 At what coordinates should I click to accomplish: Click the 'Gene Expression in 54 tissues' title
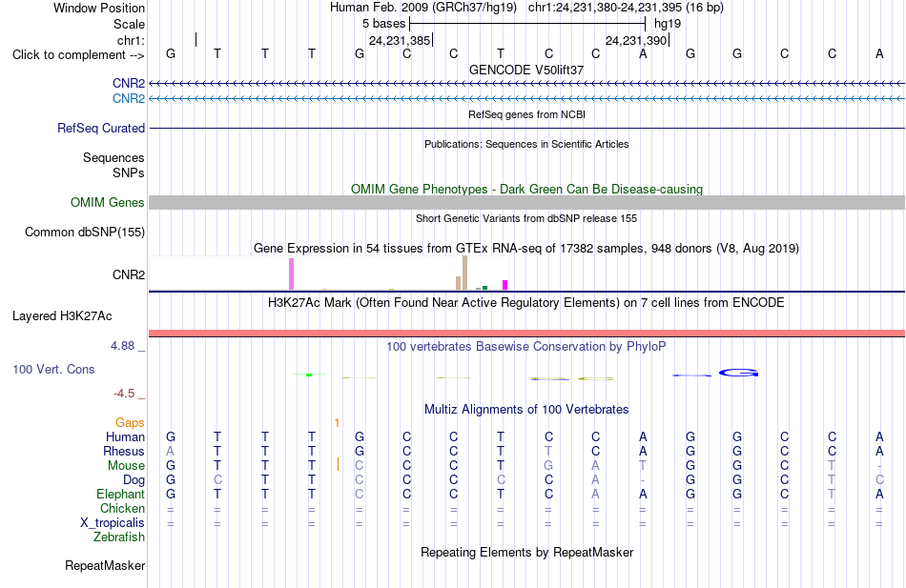coord(526,249)
